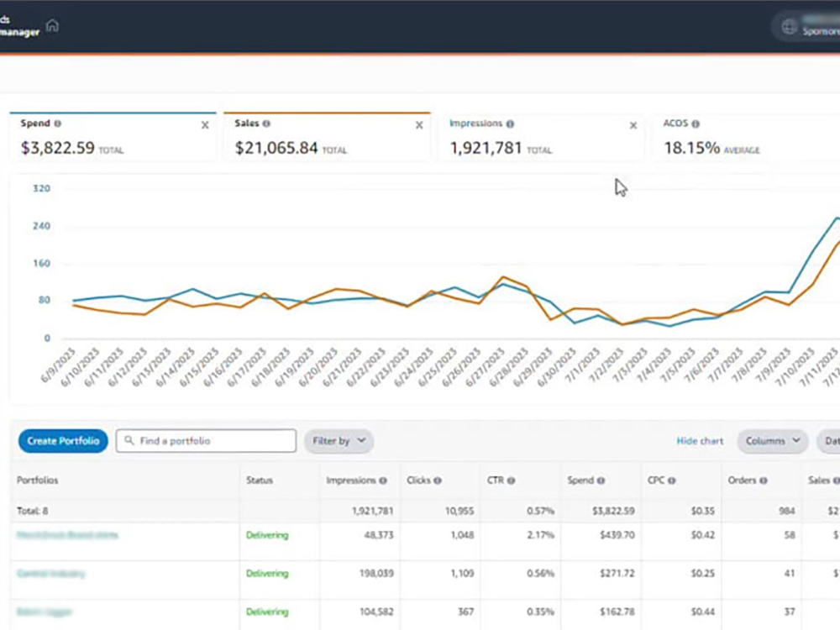Click the Total: 8 row label

(32, 511)
